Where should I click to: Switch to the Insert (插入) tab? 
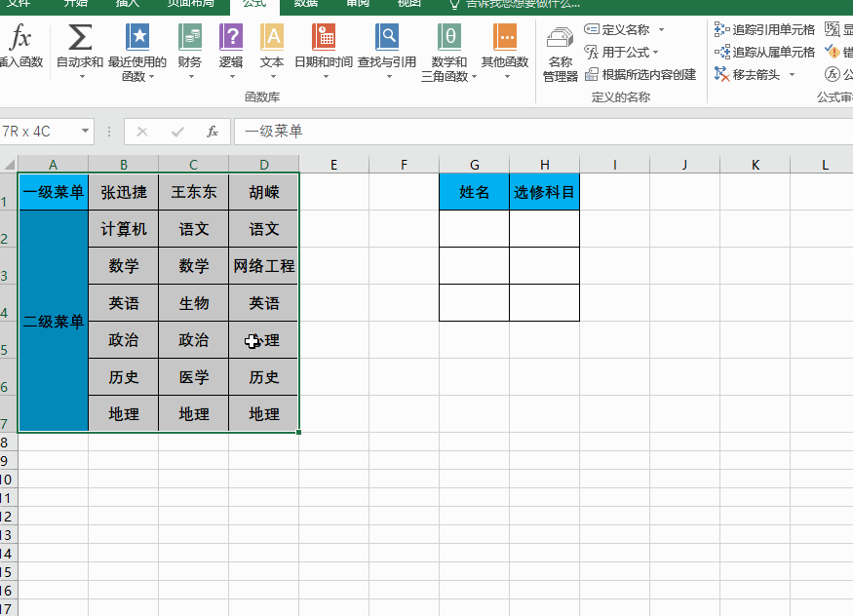click(x=128, y=4)
